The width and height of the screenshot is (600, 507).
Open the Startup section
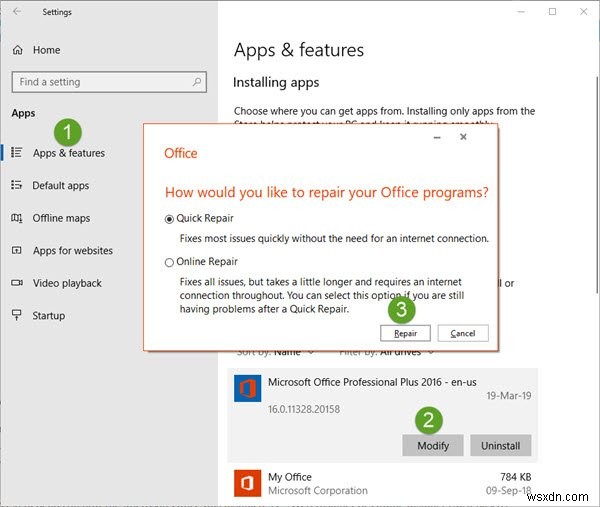coord(49,316)
